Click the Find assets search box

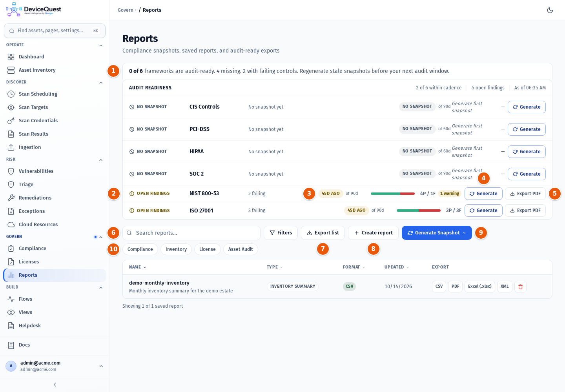pos(55,31)
